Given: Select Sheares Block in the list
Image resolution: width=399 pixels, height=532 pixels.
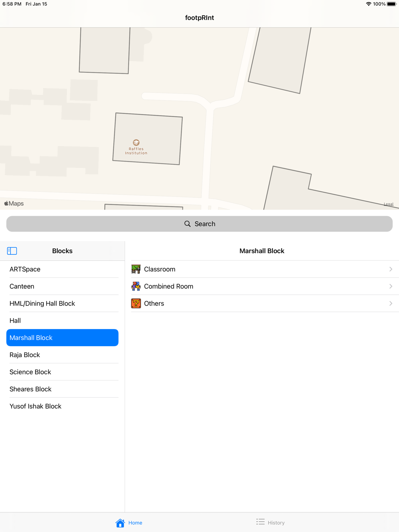Looking at the screenshot, I should pos(62,389).
